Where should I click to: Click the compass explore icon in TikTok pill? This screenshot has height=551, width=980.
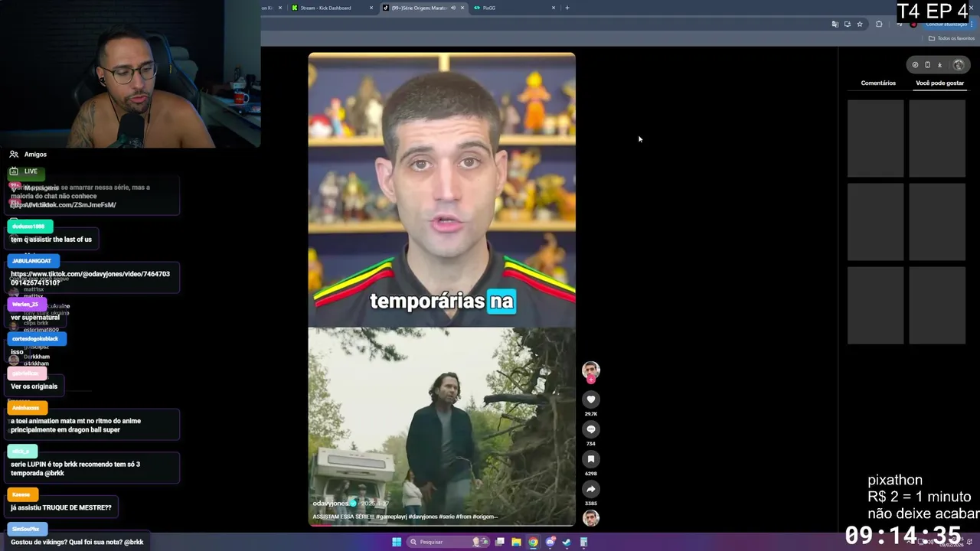click(x=915, y=65)
